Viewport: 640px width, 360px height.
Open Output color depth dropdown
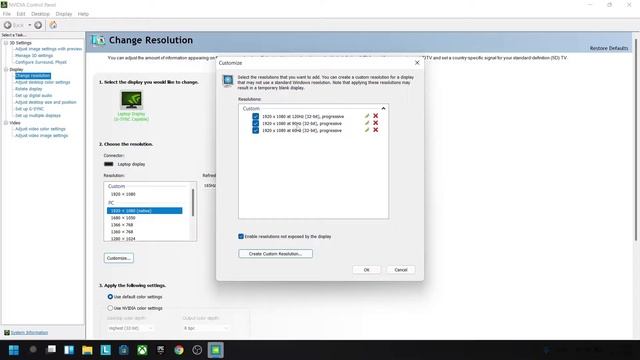tap(206, 328)
